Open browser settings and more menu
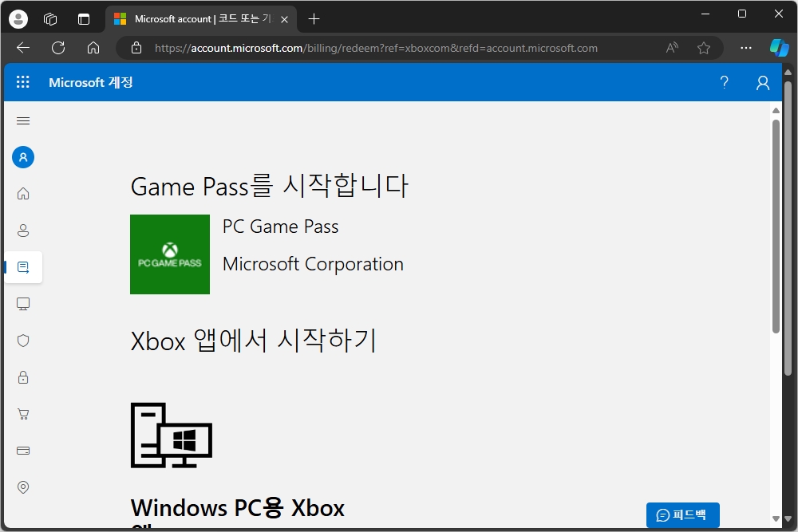This screenshot has width=798, height=532. pos(746,48)
